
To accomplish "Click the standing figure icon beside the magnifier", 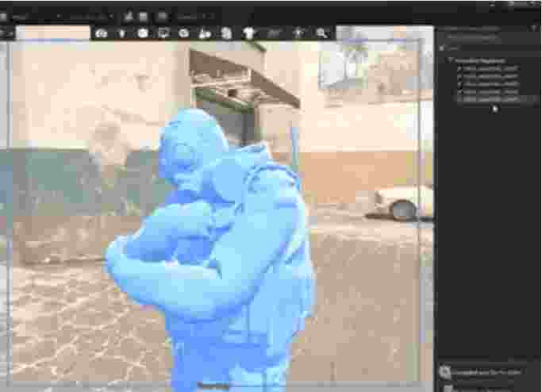I will point(298,33).
